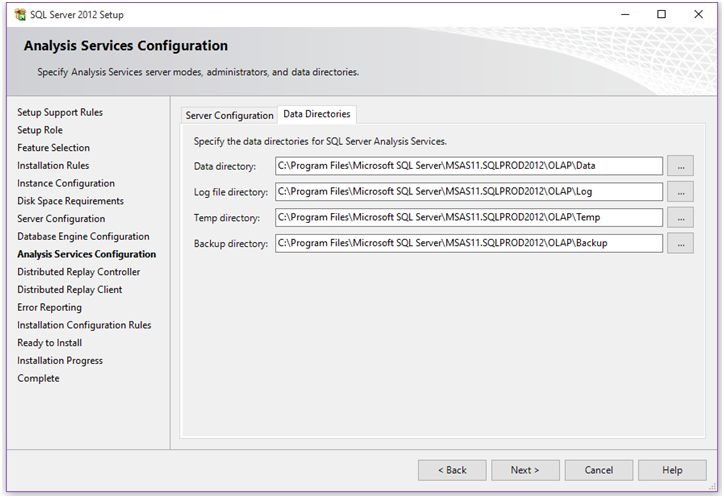Select Installation Configuration Rules step
The height and width of the screenshot is (497, 724).
point(84,325)
